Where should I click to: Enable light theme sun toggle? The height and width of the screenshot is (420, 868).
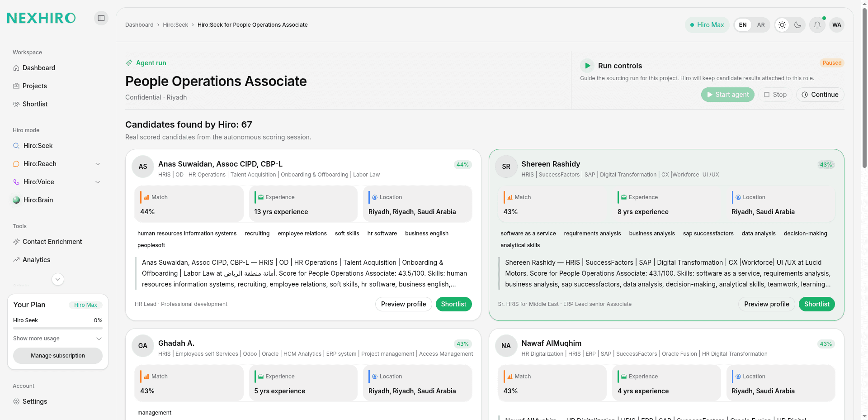[782, 25]
